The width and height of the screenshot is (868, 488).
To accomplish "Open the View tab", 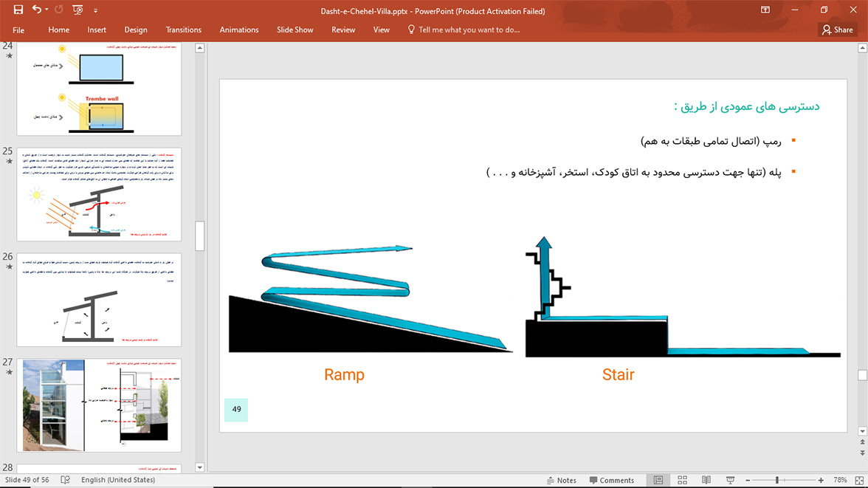I will tap(381, 30).
